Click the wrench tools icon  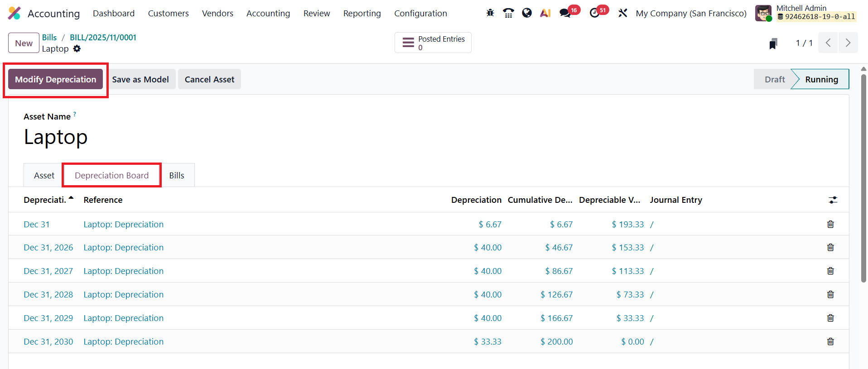click(x=623, y=13)
